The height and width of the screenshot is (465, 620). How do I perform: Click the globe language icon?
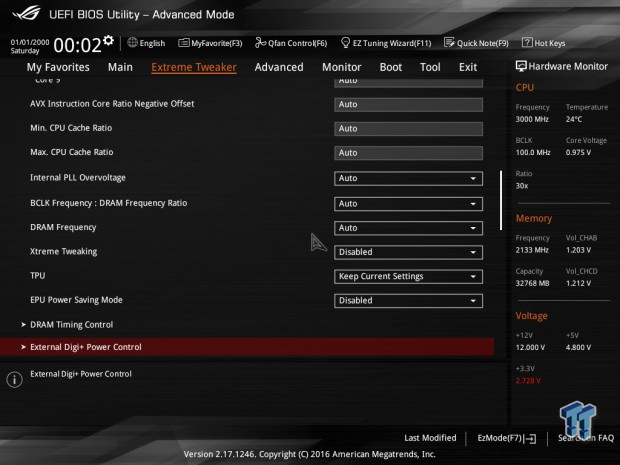click(x=132, y=42)
